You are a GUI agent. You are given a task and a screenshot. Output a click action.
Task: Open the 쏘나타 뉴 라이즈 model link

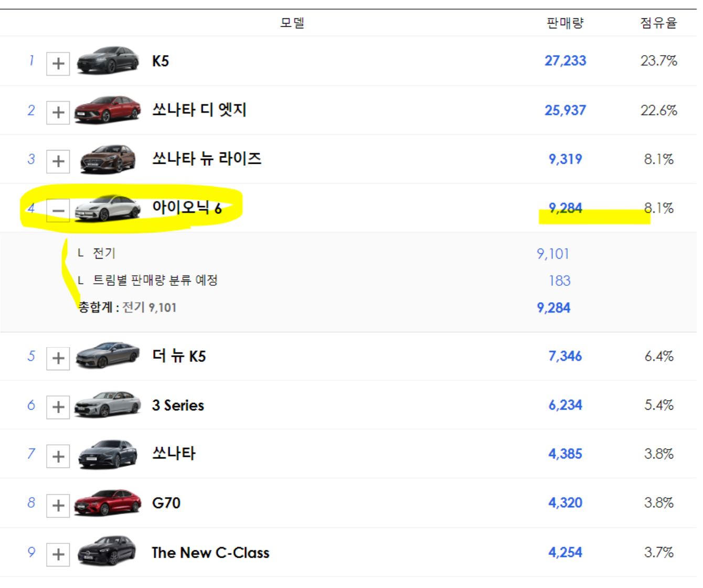[207, 159]
